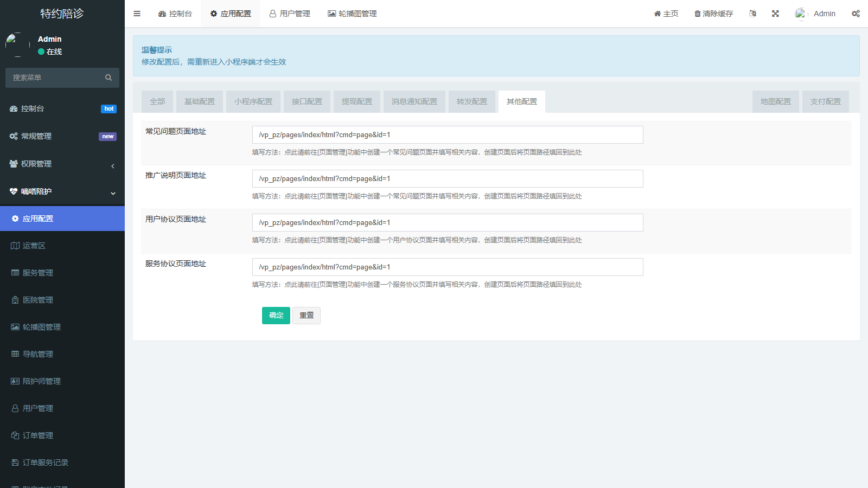This screenshot has width=868, height=488.
Task: Expand the 权限管理 sidebar menu
Action: (62, 164)
